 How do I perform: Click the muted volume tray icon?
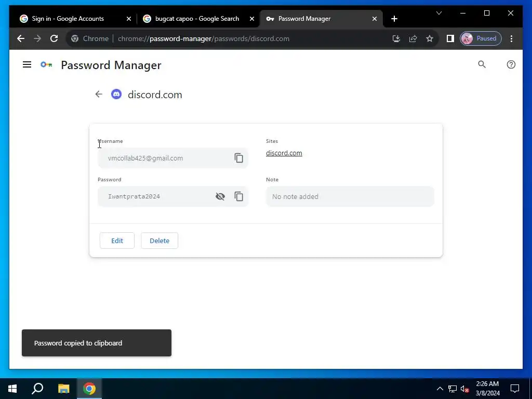tap(465, 389)
